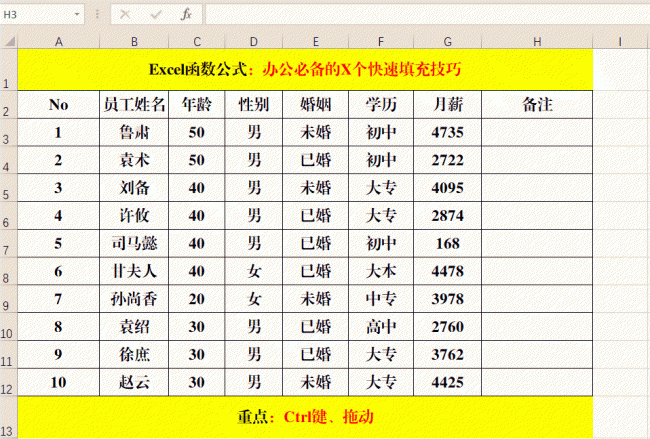Click the yellow title cell about Excel函数公式
The height and width of the screenshot is (439, 650).
point(305,70)
